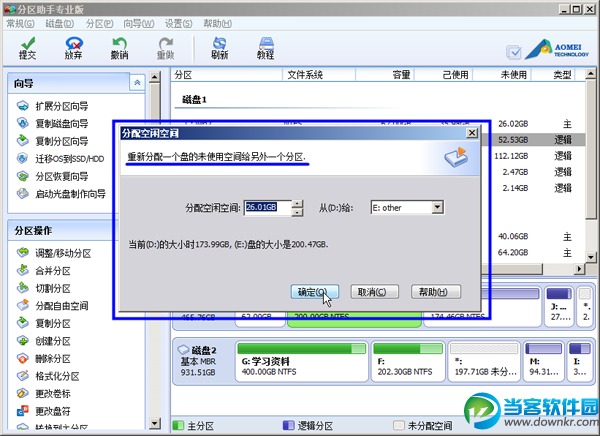Image resolution: width=600 pixels, height=436 pixels.
Task: Open 迁移OS到SSD/HDD wizard
Action: point(60,158)
